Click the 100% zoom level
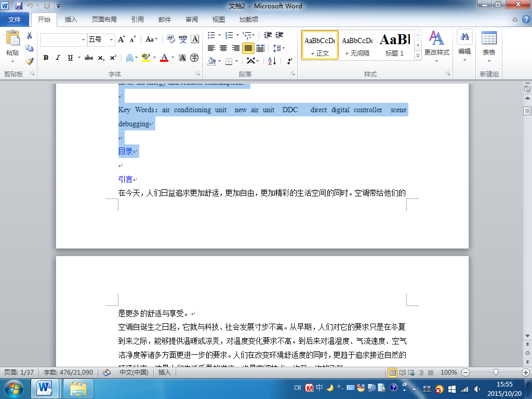Image resolution: width=532 pixels, height=399 pixels. pyautogui.click(x=448, y=373)
